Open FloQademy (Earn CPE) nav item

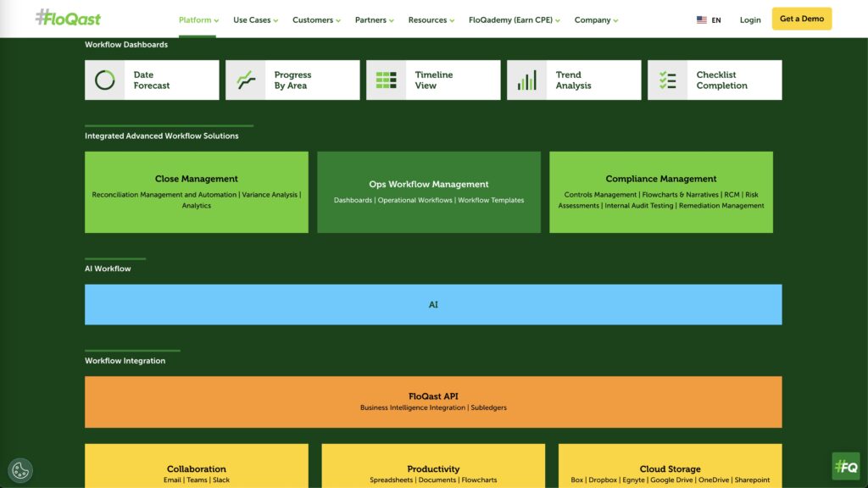click(x=510, y=20)
